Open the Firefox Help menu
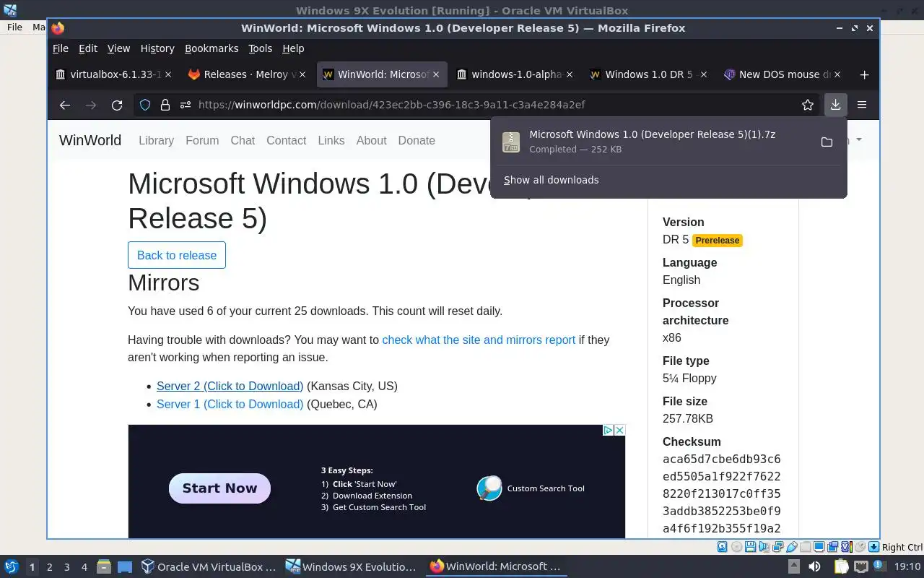The height and width of the screenshot is (578, 924). click(x=293, y=48)
